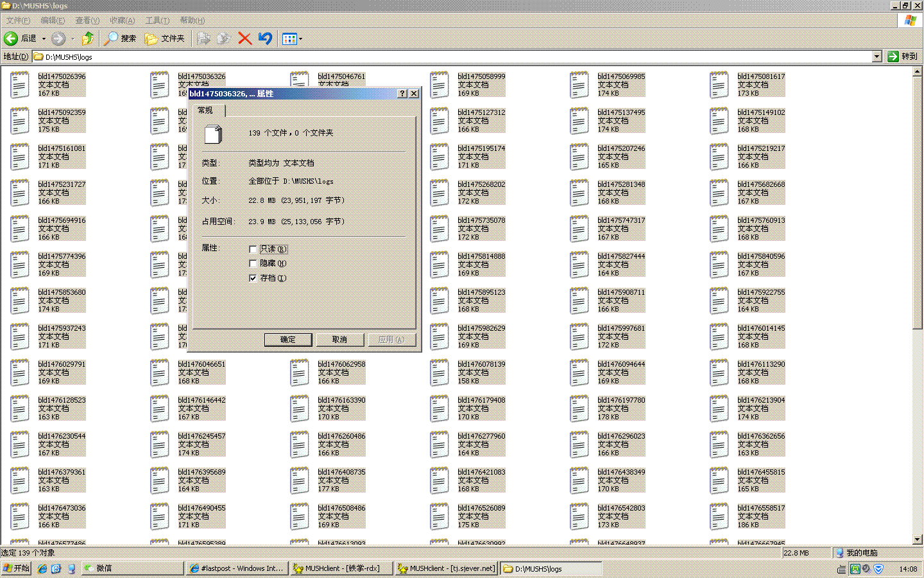Screen dimensions: 924x578
Task: Select file icon bld1476046651
Action: 160,372
